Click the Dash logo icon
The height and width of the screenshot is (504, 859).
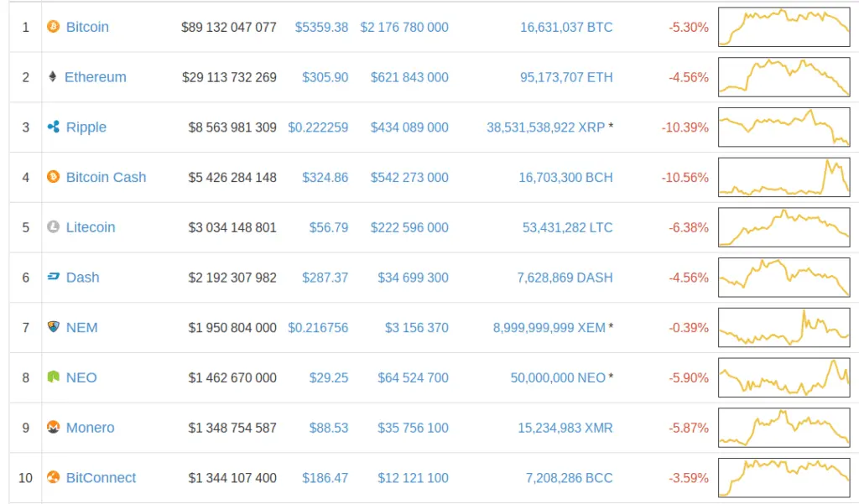pyautogui.click(x=54, y=278)
